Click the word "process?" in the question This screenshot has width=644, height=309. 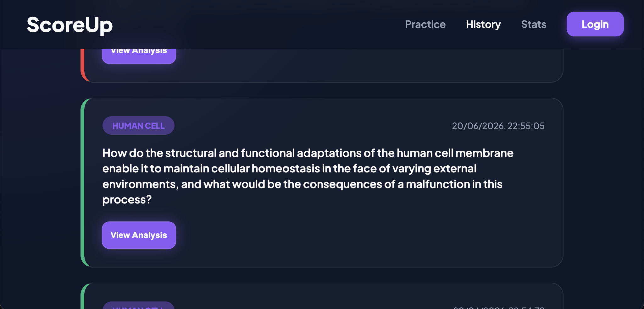(x=127, y=200)
